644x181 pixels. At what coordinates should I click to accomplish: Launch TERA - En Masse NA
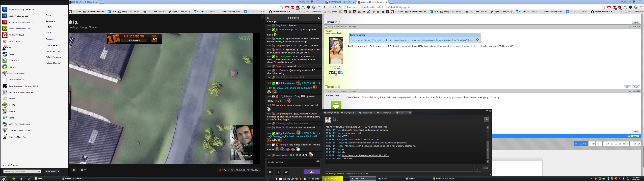pyautogui.click(x=17, y=137)
